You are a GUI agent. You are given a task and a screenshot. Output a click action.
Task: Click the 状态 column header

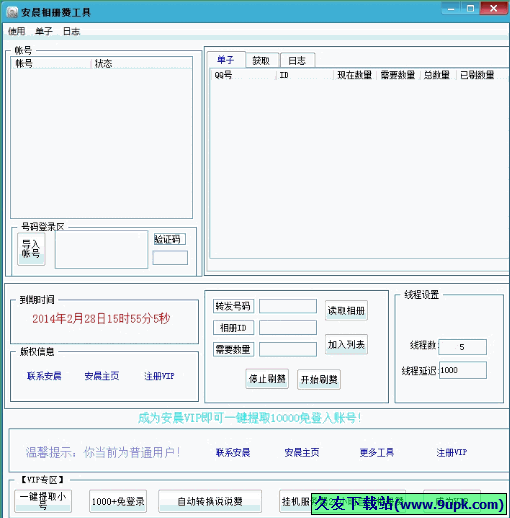pos(142,63)
